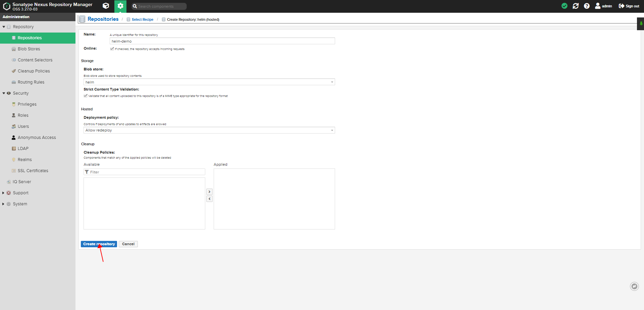644x310 pixels.
Task: Click the round chat icon at bottom right
Action: pos(634,286)
